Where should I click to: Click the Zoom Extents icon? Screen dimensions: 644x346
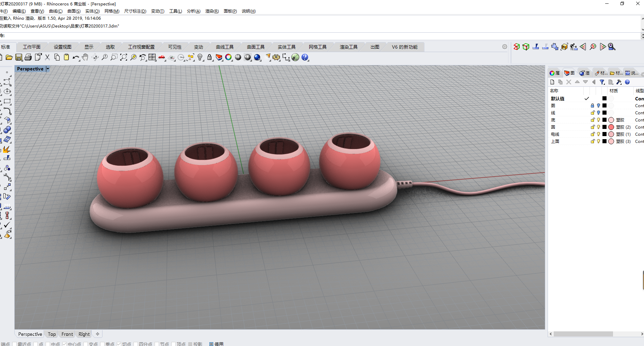124,57
